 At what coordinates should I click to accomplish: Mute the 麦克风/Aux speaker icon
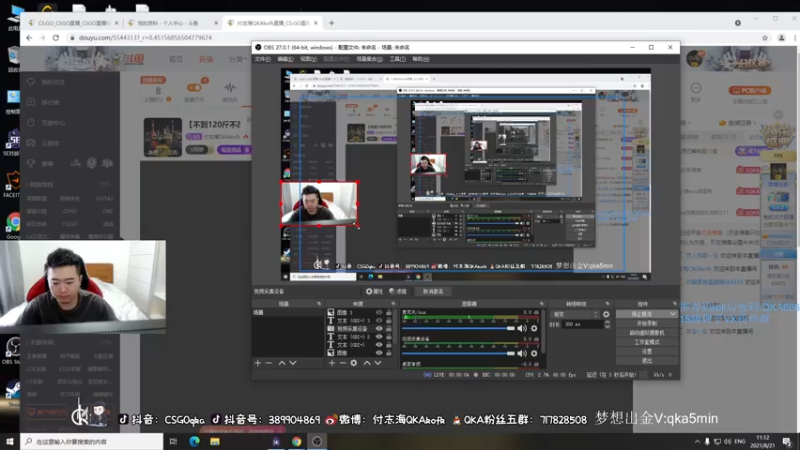(x=522, y=329)
